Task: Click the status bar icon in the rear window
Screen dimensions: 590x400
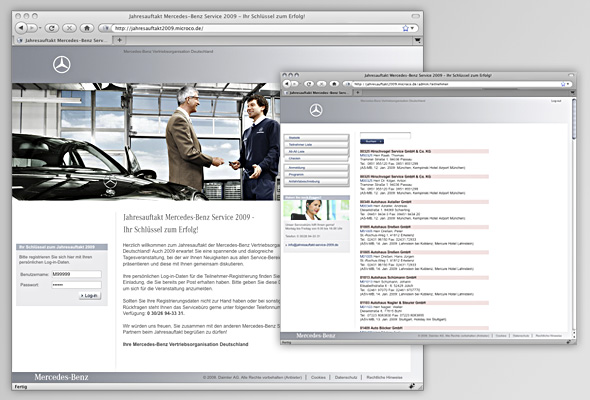Action: click(412, 386)
